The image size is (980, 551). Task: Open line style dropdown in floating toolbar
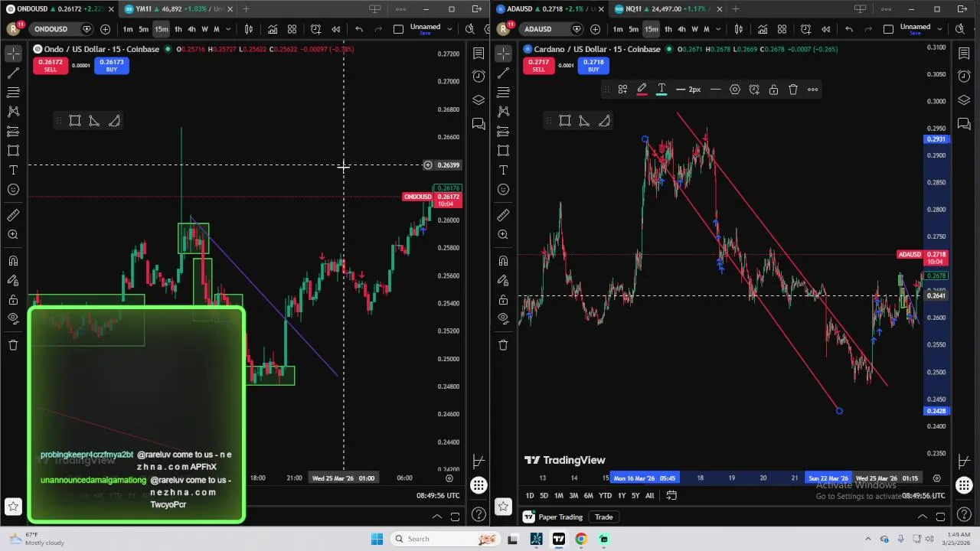(x=715, y=90)
